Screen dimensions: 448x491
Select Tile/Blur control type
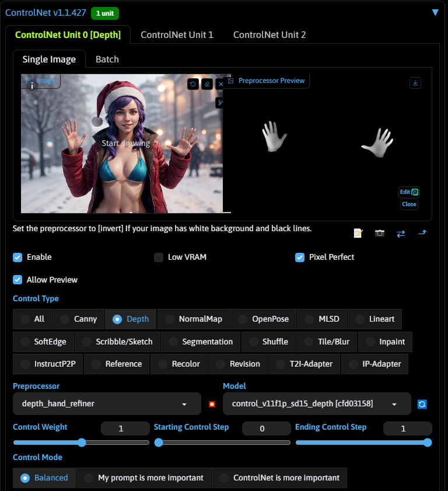(x=327, y=342)
